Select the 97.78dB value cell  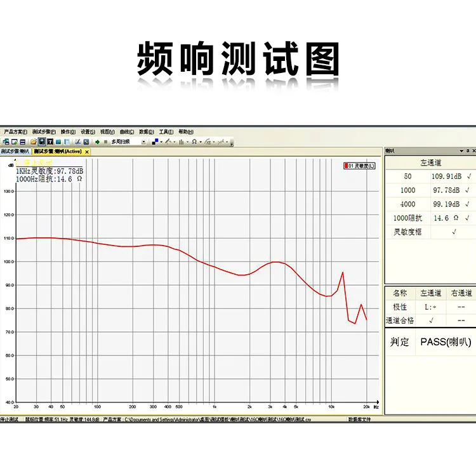(x=446, y=190)
